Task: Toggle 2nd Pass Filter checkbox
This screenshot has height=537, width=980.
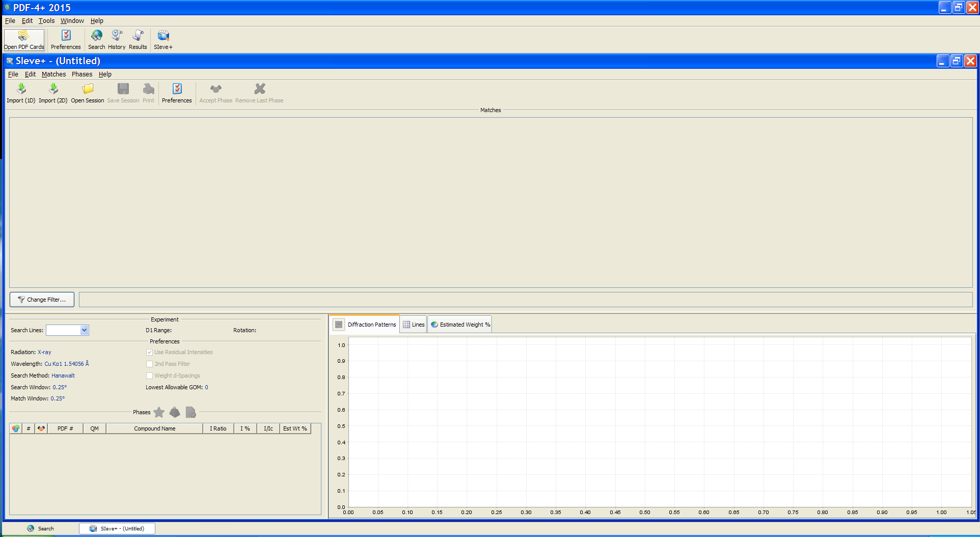Action: point(149,364)
